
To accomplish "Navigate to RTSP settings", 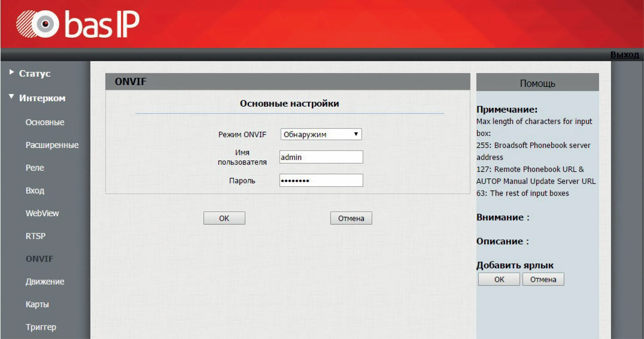I will (x=35, y=236).
